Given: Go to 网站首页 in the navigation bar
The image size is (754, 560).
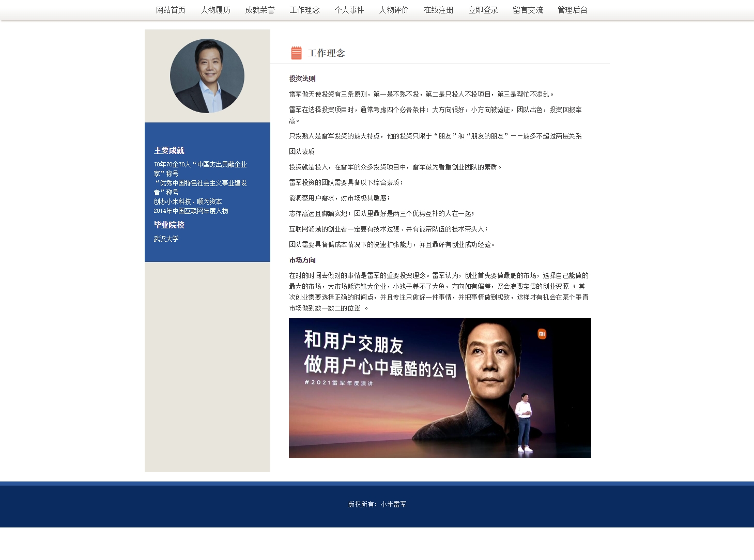Looking at the screenshot, I should (171, 10).
